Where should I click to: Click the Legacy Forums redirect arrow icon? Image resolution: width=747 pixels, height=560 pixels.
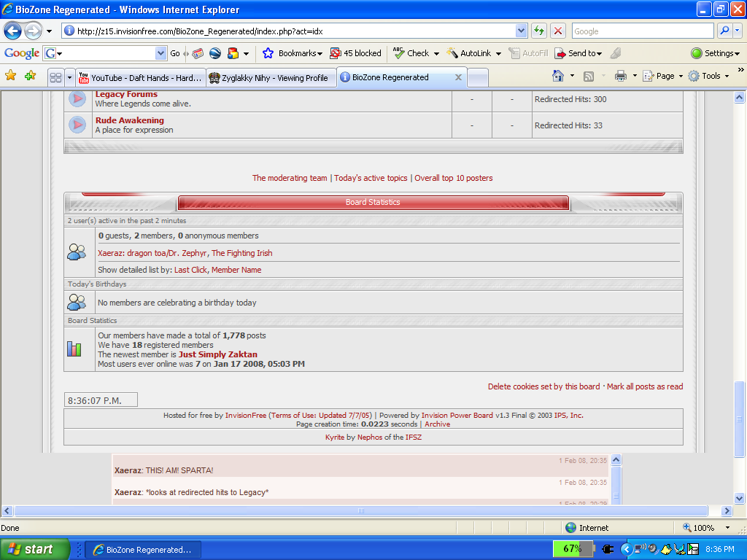(x=77, y=99)
